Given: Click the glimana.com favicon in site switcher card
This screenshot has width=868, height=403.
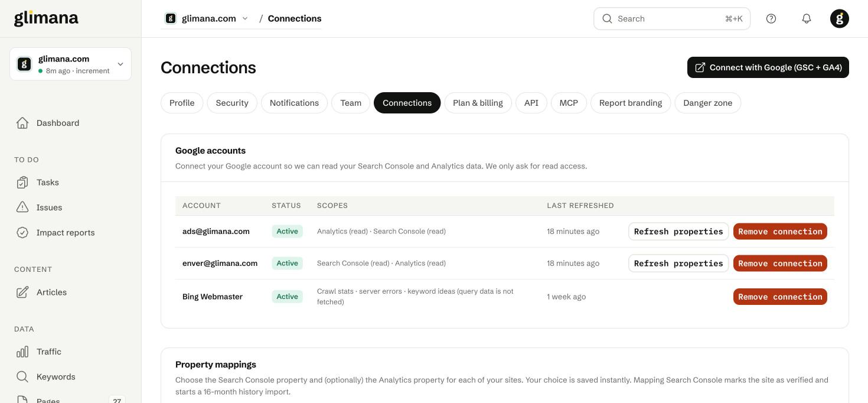Looking at the screenshot, I should point(24,64).
